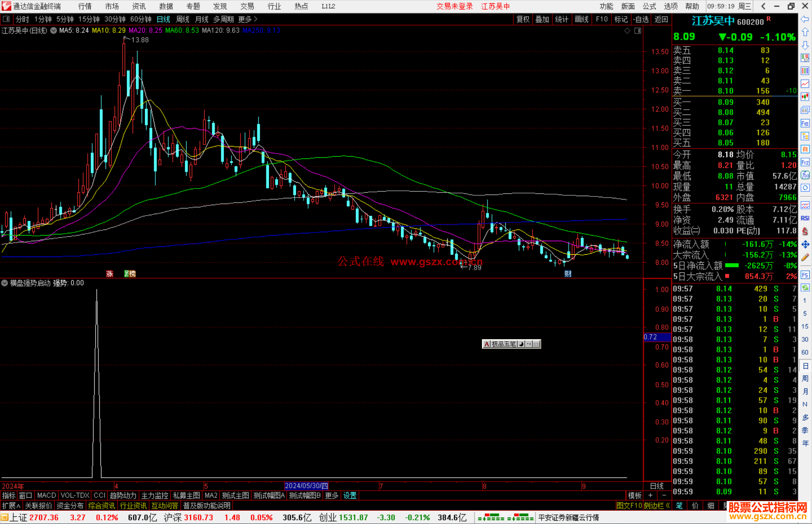Click the F10 info sidebar icon
Screen dimensions: 812x524
tap(805, 123)
